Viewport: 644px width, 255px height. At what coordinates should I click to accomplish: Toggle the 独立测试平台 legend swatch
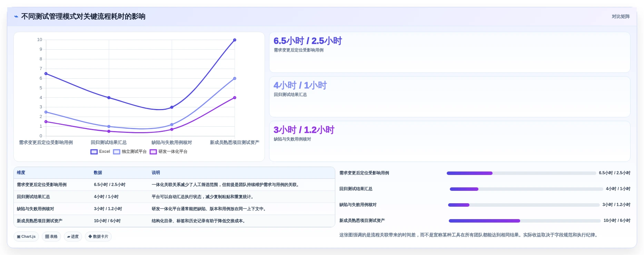(x=117, y=152)
